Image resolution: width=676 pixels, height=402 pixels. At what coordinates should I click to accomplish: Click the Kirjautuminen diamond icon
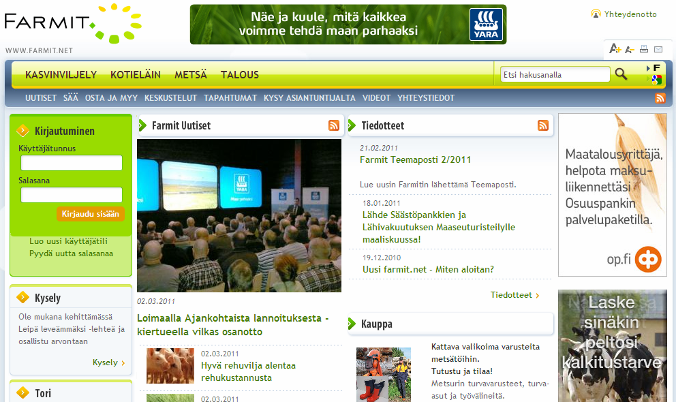tap(22, 131)
